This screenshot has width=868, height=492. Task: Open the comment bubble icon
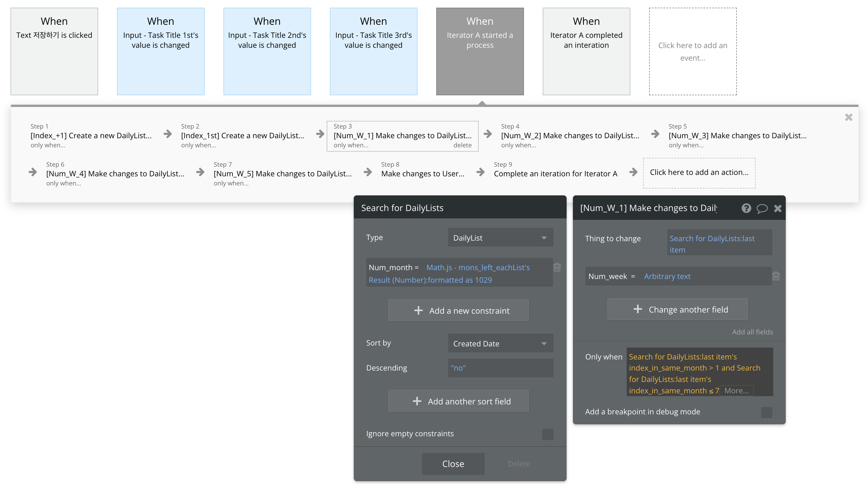[762, 208]
